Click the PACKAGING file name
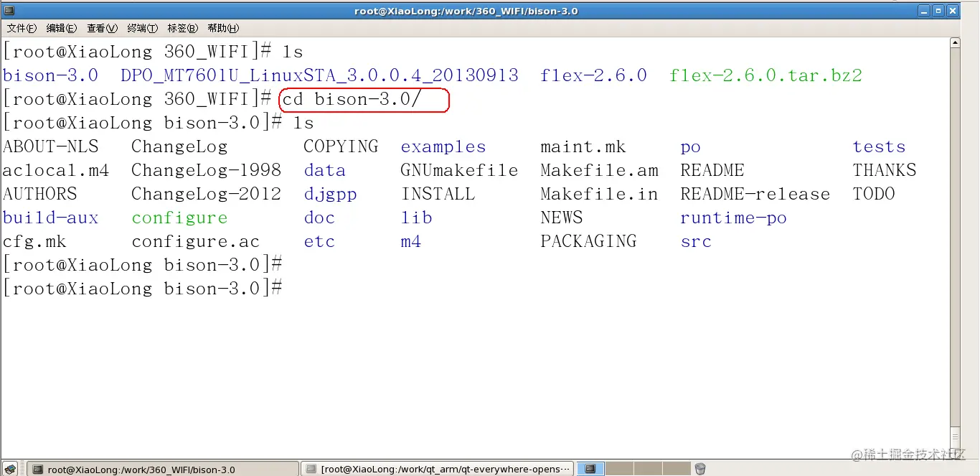The width and height of the screenshot is (980, 476). 588,241
